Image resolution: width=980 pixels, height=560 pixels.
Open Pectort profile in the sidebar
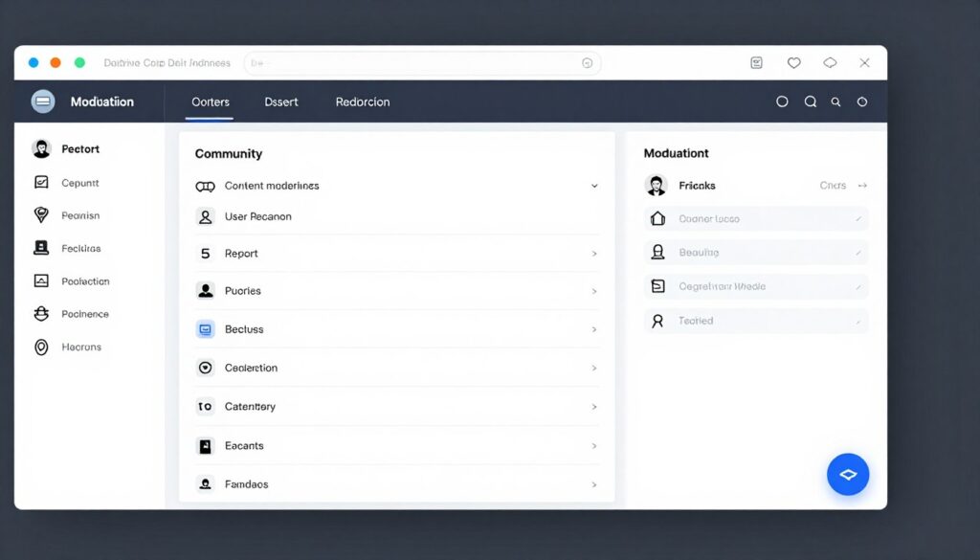pyautogui.click(x=66, y=148)
